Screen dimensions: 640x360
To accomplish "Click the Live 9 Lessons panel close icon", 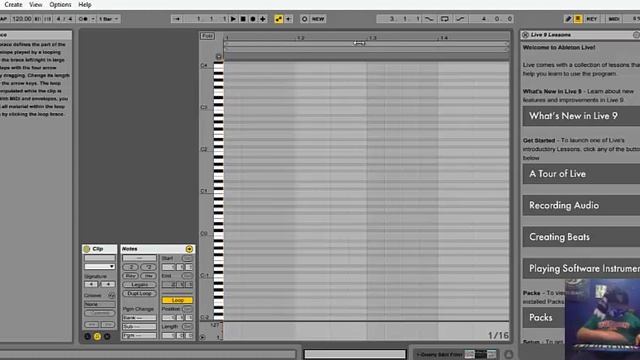I will (x=526, y=35).
